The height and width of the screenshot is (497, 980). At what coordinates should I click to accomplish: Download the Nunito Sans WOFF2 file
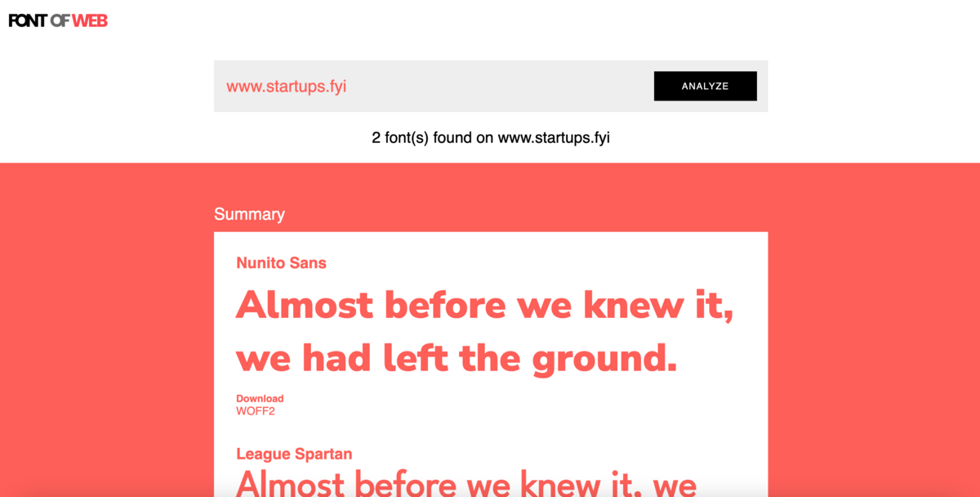click(256, 411)
